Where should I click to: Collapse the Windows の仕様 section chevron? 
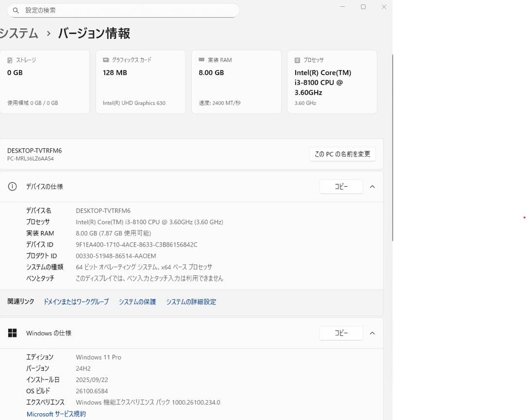[372, 333]
